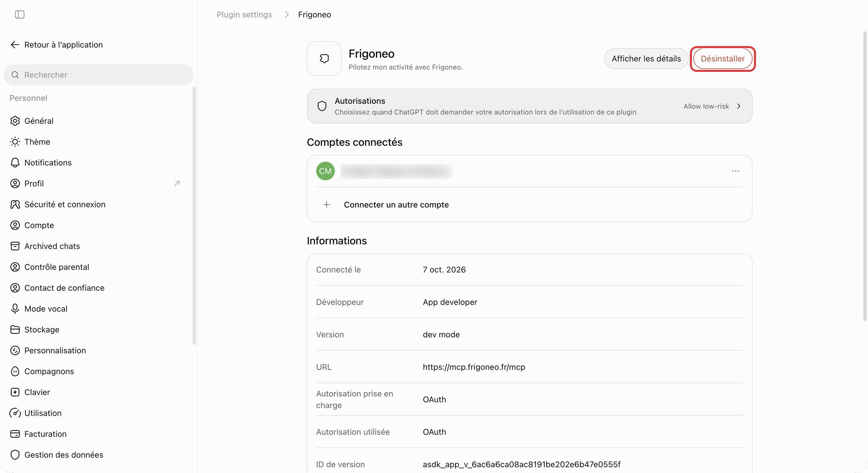Click the ID de version value
This screenshot has height=473, width=868.
coord(522,464)
